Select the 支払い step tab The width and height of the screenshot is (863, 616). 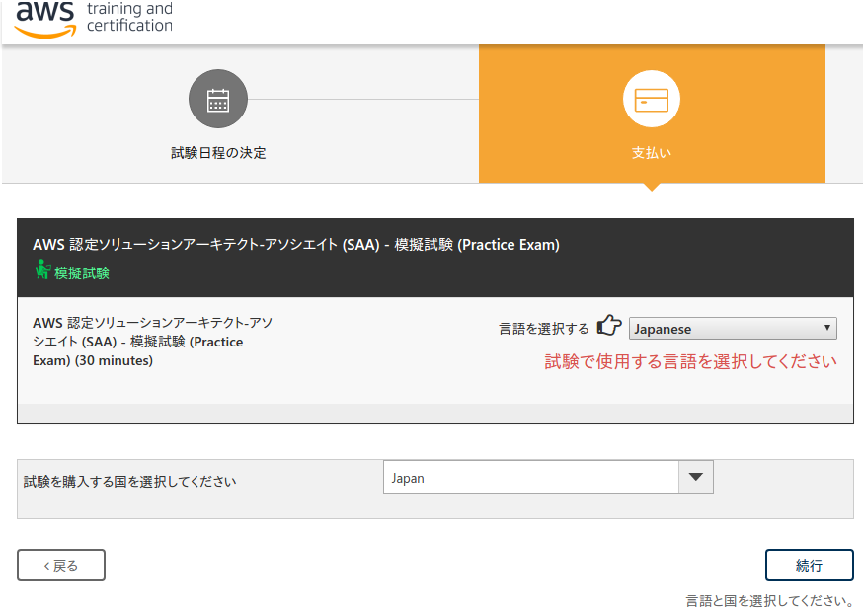pyautogui.click(x=652, y=114)
